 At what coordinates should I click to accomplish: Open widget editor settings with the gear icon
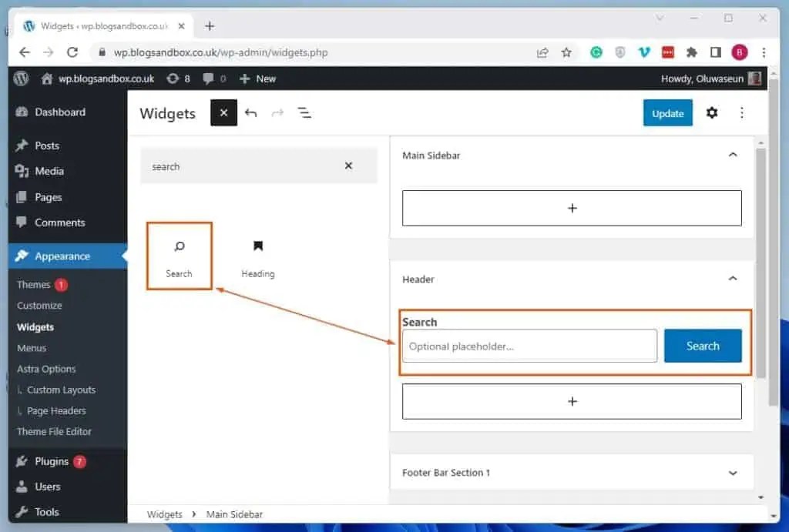(711, 112)
